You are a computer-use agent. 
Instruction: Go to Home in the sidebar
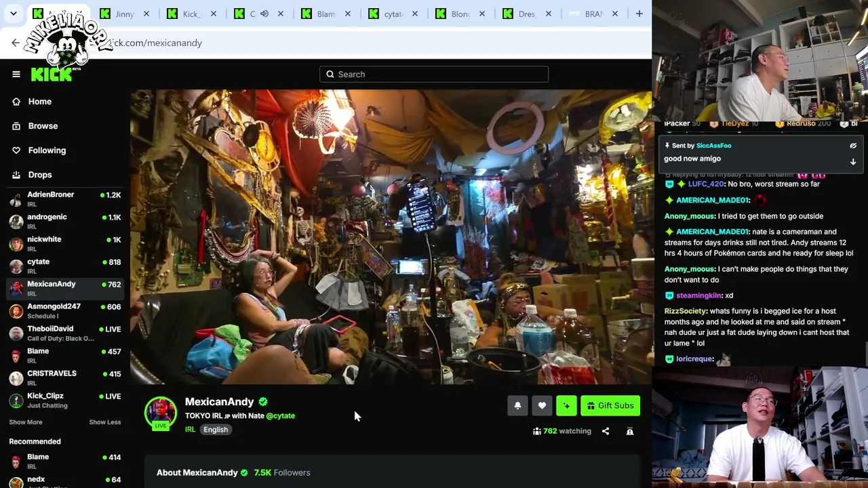pos(40,102)
